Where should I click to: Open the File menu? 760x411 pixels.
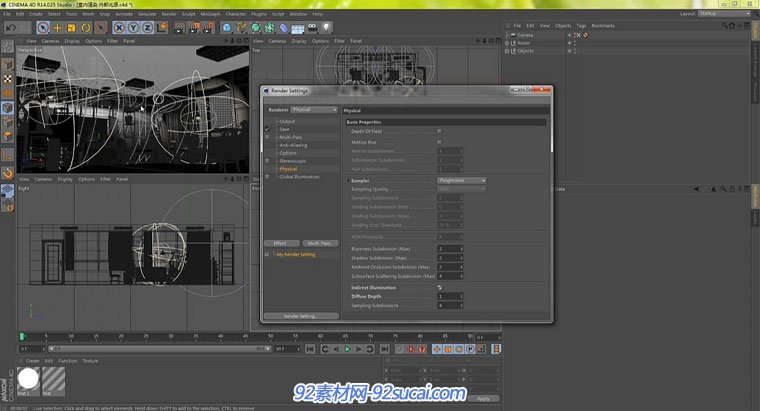tap(7, 14)
